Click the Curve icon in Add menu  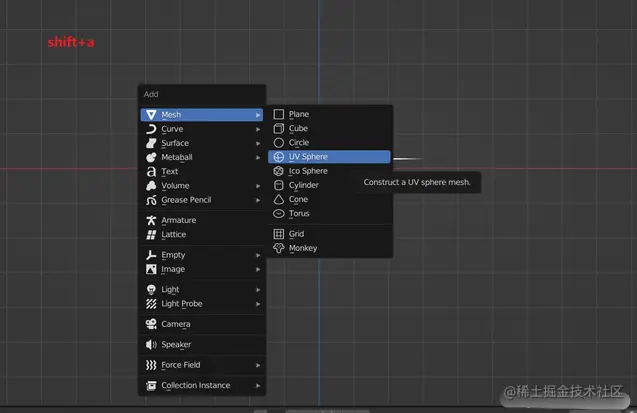click(151, 129)
